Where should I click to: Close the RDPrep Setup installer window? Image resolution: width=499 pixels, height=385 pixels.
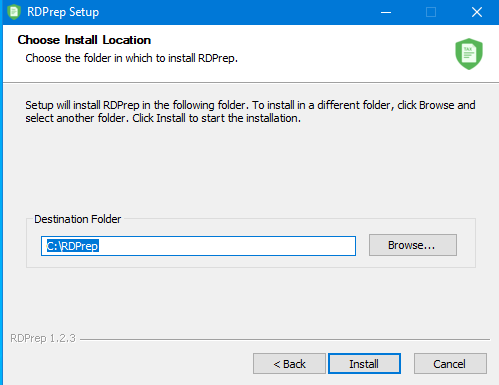(477, 12)
